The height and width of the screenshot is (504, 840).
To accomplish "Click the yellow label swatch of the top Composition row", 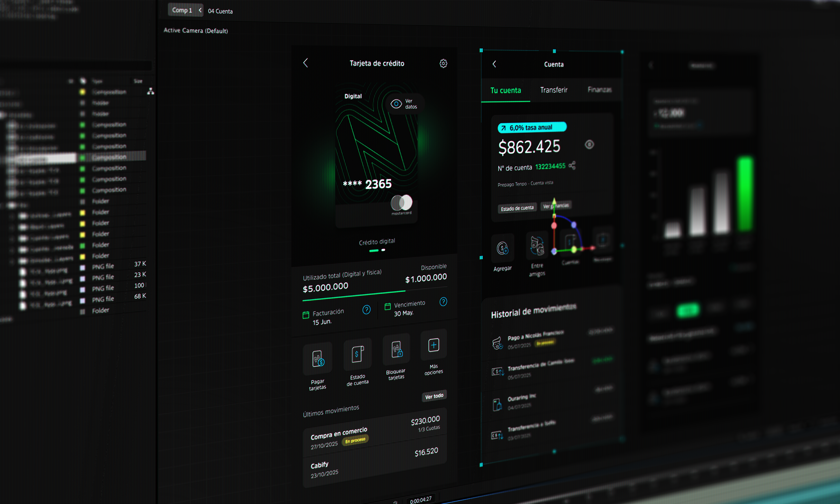I will [x=82, y=92].
